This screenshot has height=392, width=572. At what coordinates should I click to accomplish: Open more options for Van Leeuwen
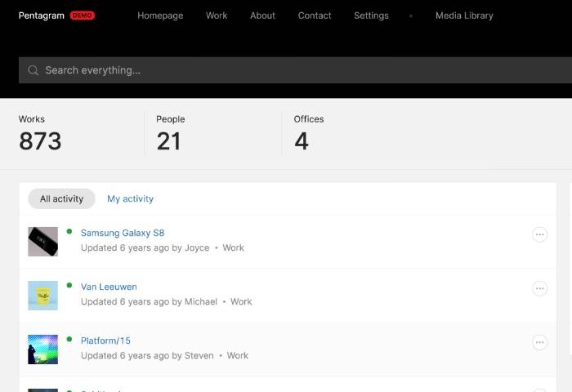pyautogui.click(x=539, y=288)
